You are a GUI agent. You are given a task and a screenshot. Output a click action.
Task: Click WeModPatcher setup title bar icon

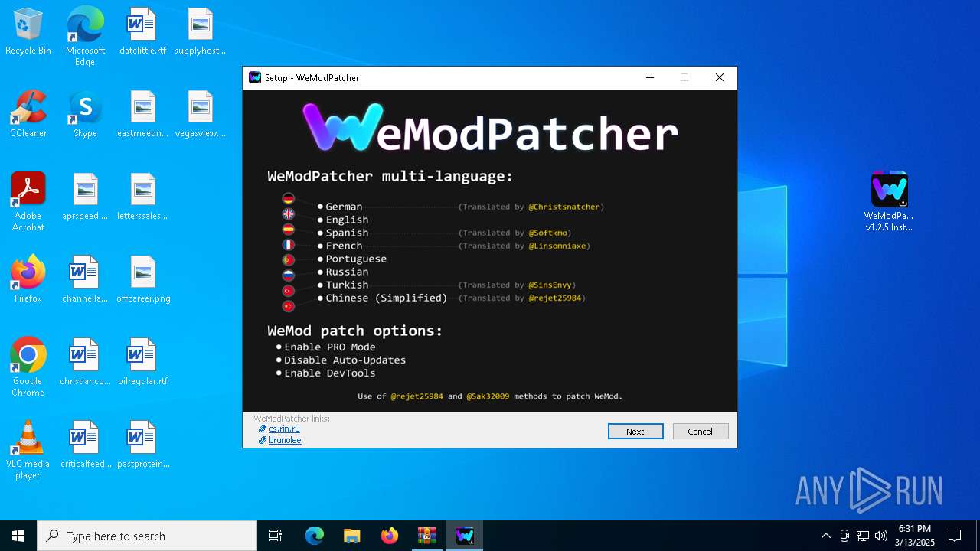(255, 77)
